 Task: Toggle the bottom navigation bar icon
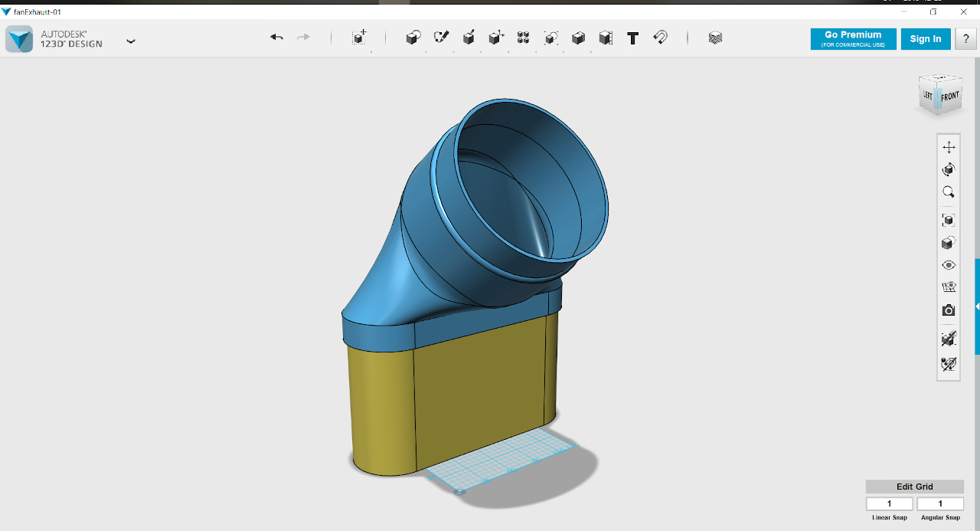click(x=949, y=363)
